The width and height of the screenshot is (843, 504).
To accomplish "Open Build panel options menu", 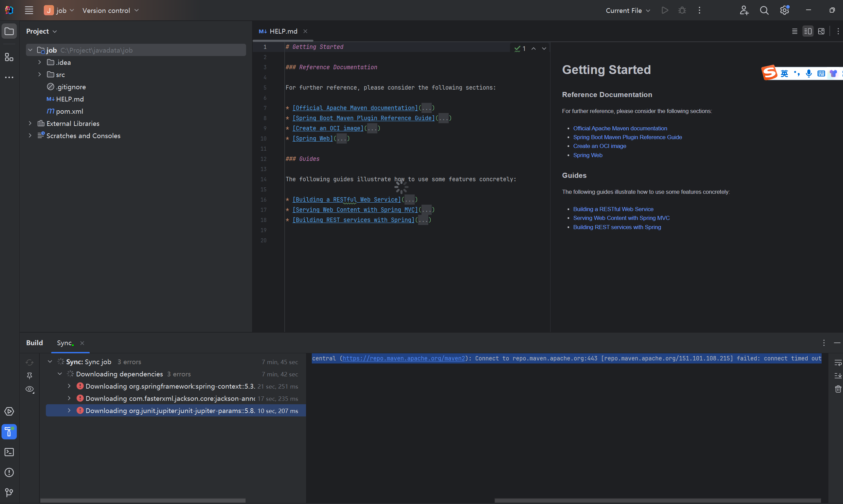I will click(824, 343).
